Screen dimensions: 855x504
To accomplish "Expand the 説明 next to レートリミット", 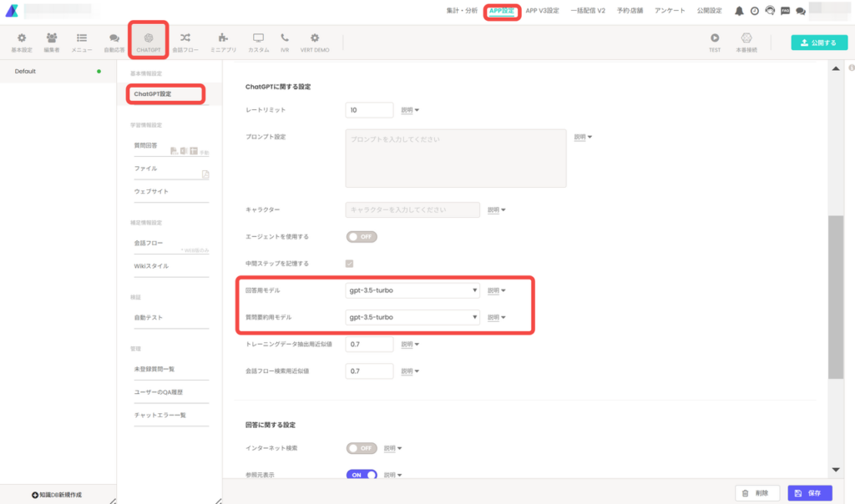I will pyautogui.click(x=409, y=109).
